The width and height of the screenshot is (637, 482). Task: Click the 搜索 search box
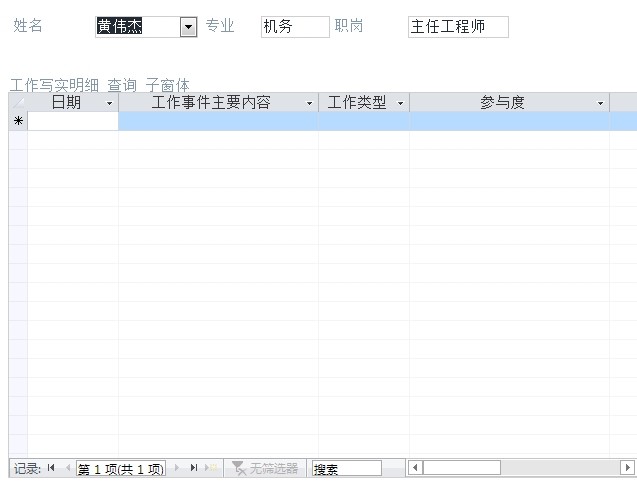coord(346,468)
